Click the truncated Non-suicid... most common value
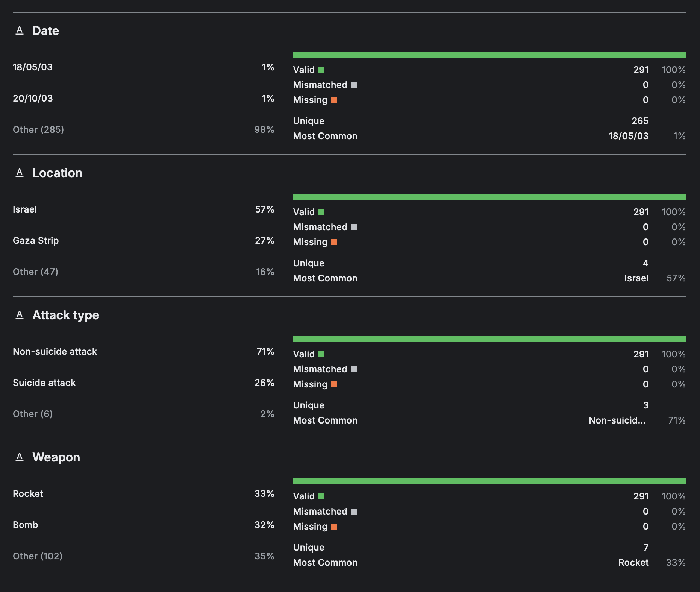 coord(617,420)
